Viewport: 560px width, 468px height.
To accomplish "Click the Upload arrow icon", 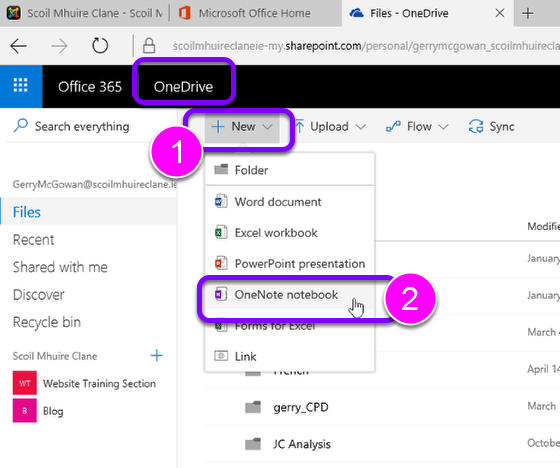I will point(300,126).
